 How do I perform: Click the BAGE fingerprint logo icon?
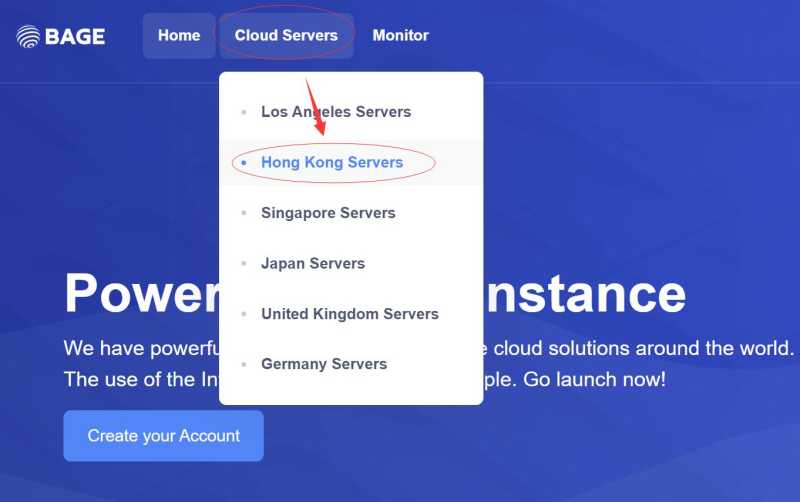tap(28, 36)
